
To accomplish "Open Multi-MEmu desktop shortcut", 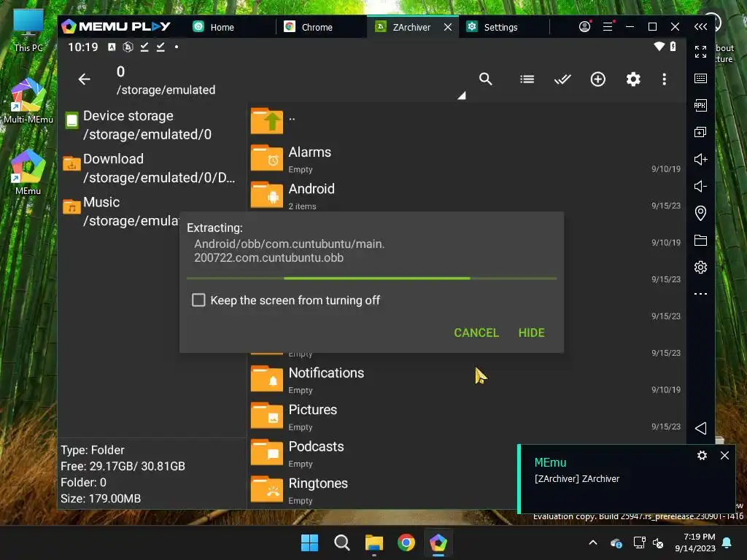I will coord(28,101).
